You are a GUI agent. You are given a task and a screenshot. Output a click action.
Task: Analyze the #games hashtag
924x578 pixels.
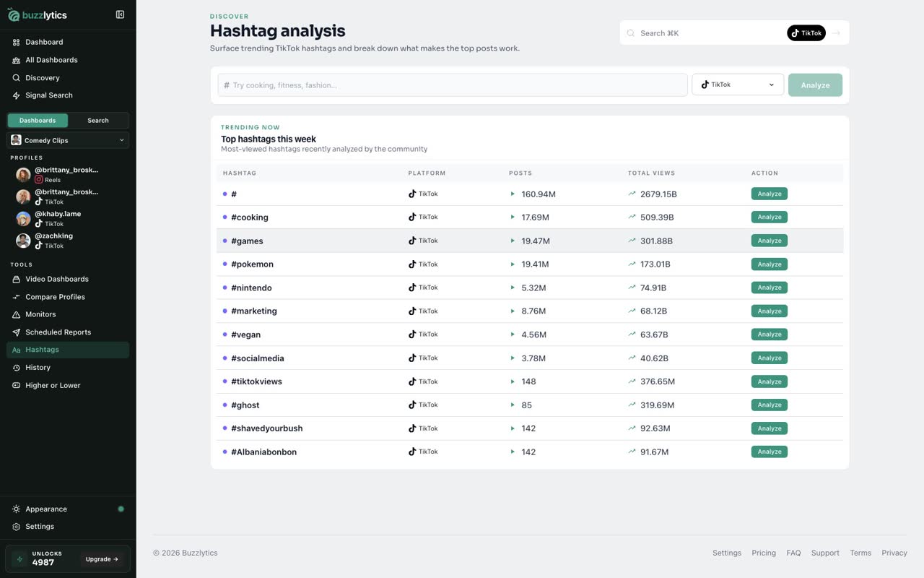770,241
